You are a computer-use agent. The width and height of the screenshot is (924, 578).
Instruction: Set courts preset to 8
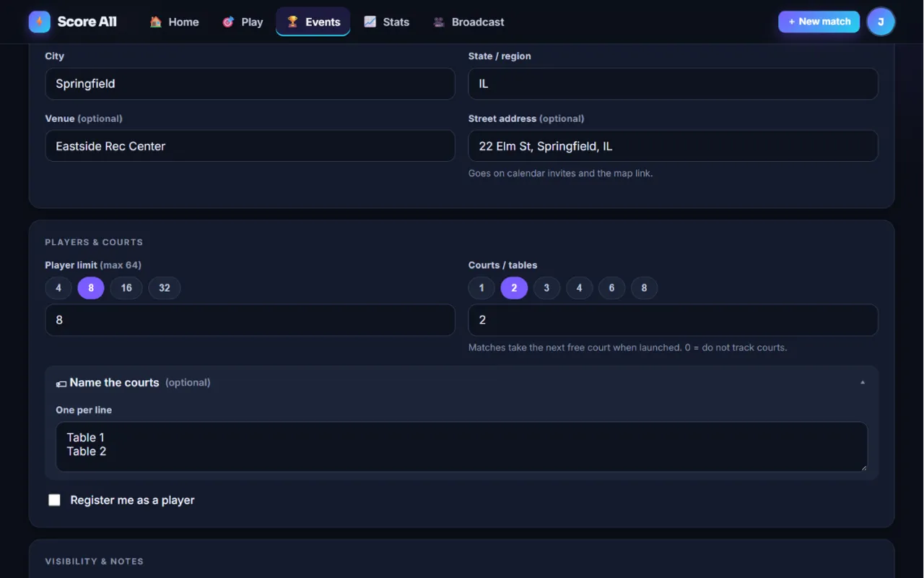(644, 288)
